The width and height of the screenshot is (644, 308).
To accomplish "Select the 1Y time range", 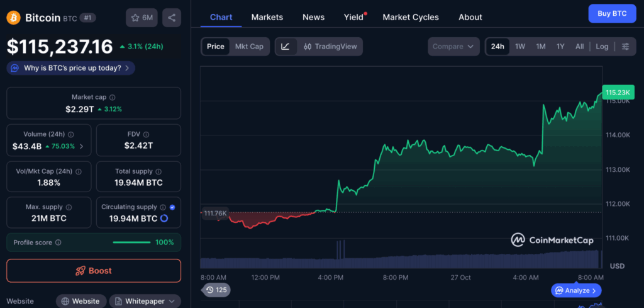I will click(x=560, y=47).
